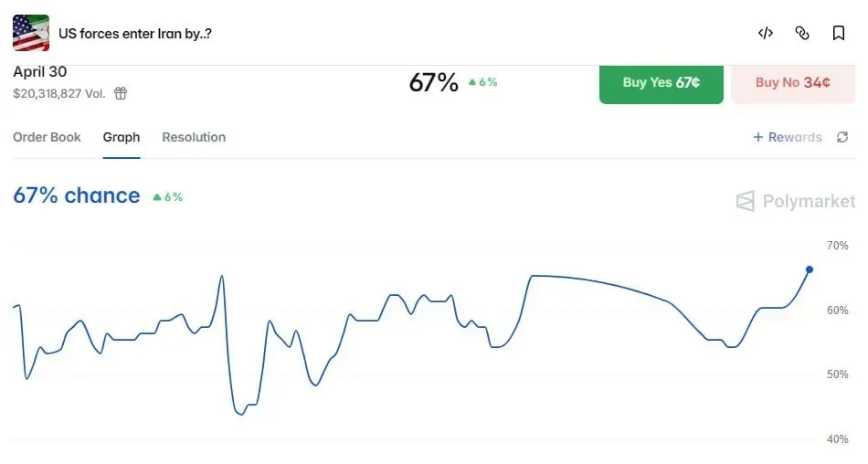Click the gift icon beside volume

[121, 93]
